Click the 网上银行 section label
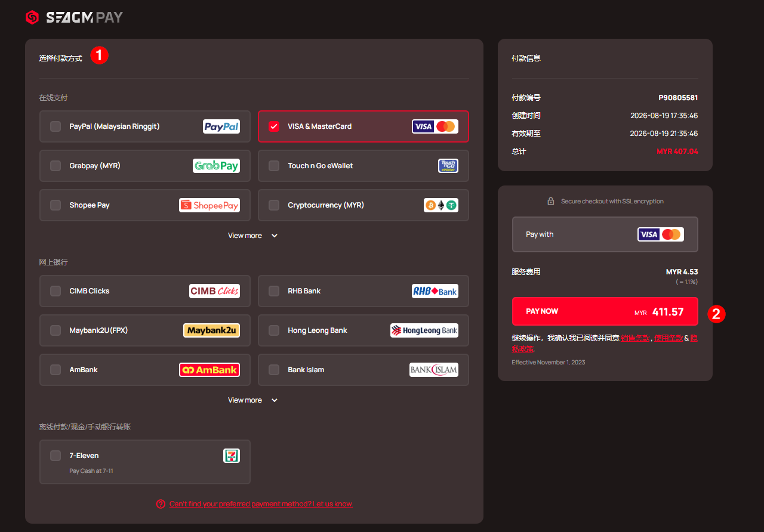Viewport: 764px width, 532px height. 53,262
